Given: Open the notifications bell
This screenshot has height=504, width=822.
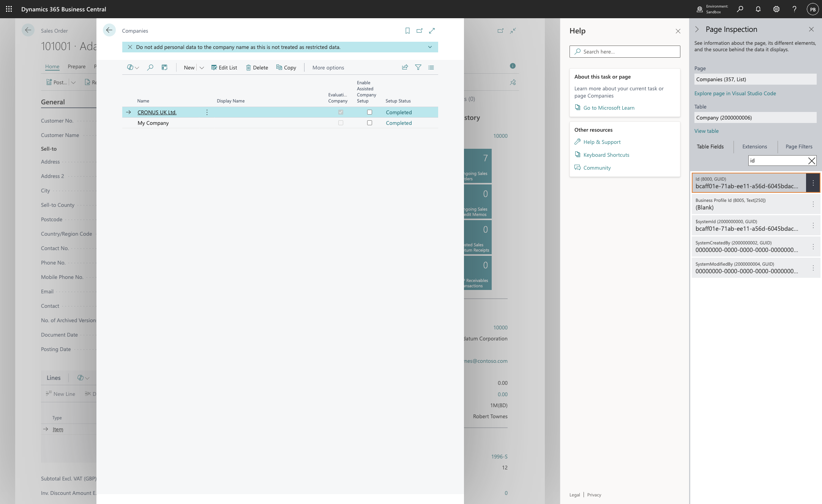Looking at the screenshot, I should (x=758, y=9).
